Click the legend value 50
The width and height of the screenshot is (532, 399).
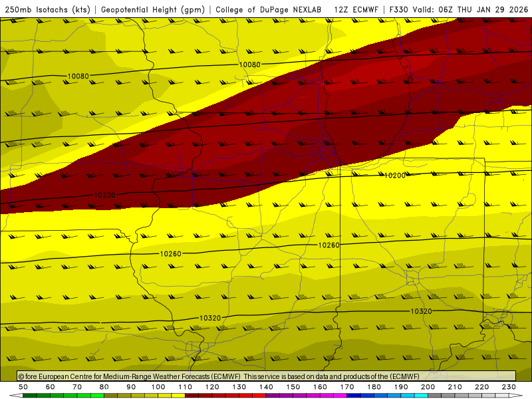23,387
